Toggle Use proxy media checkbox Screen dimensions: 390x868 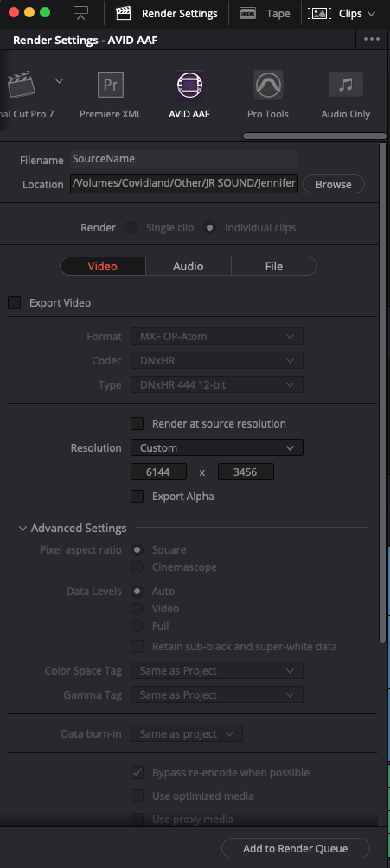(x=137, y=819)
